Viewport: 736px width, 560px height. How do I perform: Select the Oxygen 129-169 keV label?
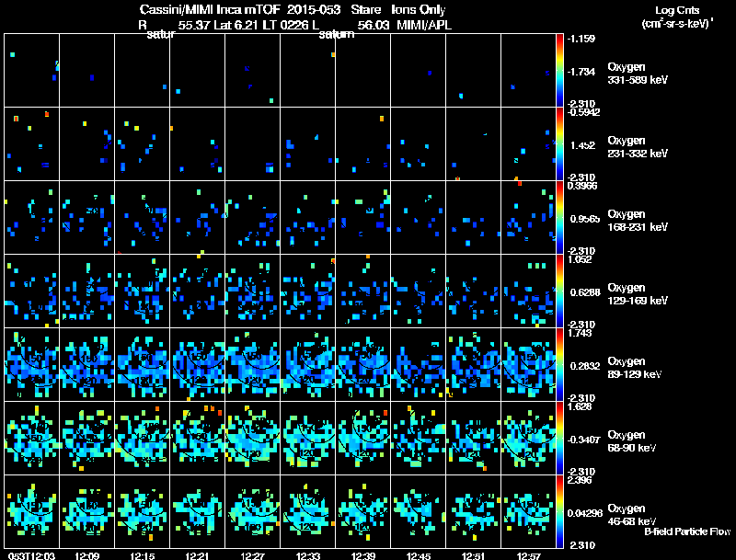point(638,294)
